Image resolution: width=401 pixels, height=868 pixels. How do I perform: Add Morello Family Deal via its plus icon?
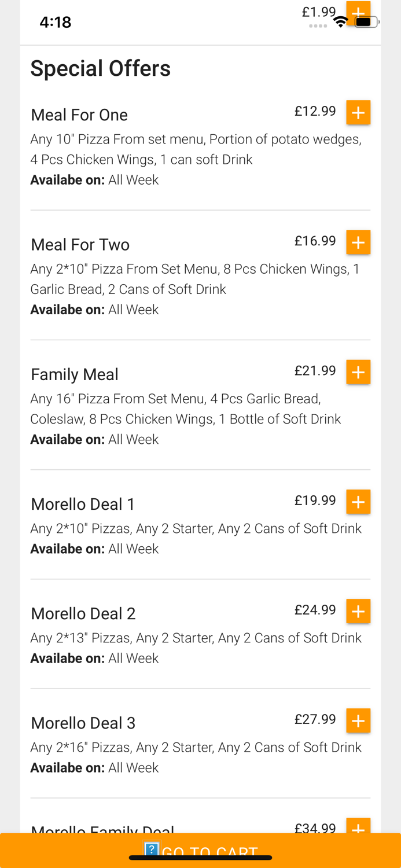[x=358, y=830]
